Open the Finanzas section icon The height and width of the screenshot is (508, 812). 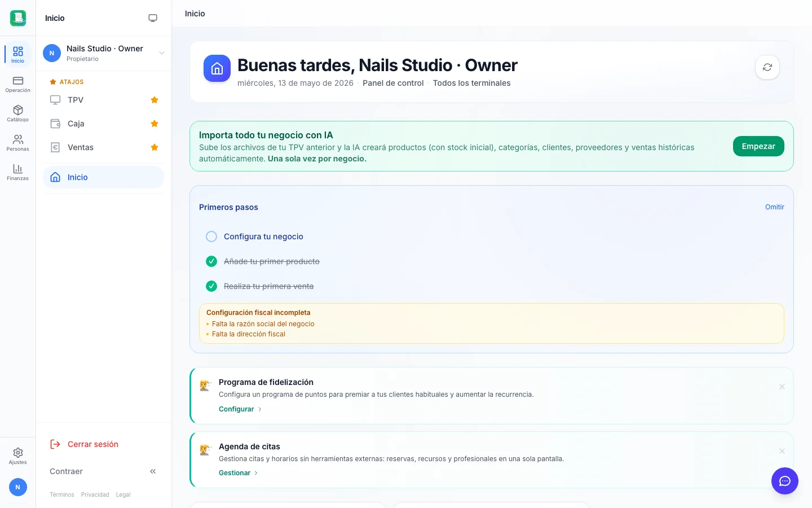[x=17, y=172]
